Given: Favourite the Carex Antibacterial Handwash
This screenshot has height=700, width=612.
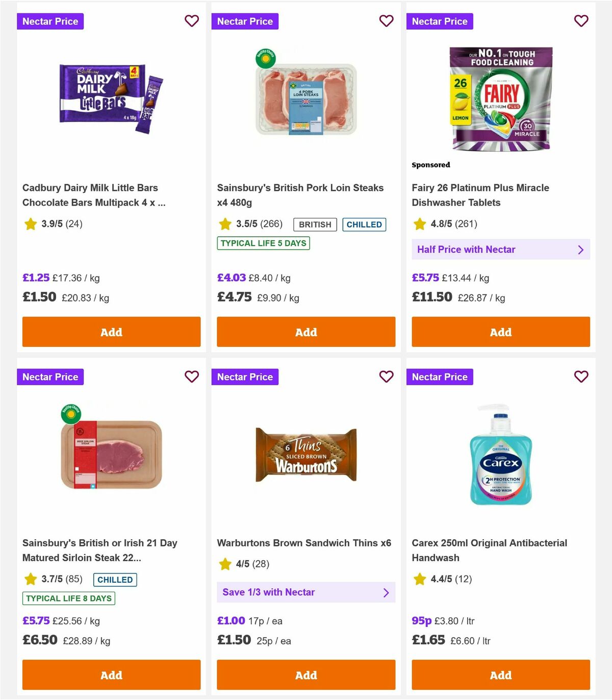Looking at the screenshot, I should [x=581, y=377].
